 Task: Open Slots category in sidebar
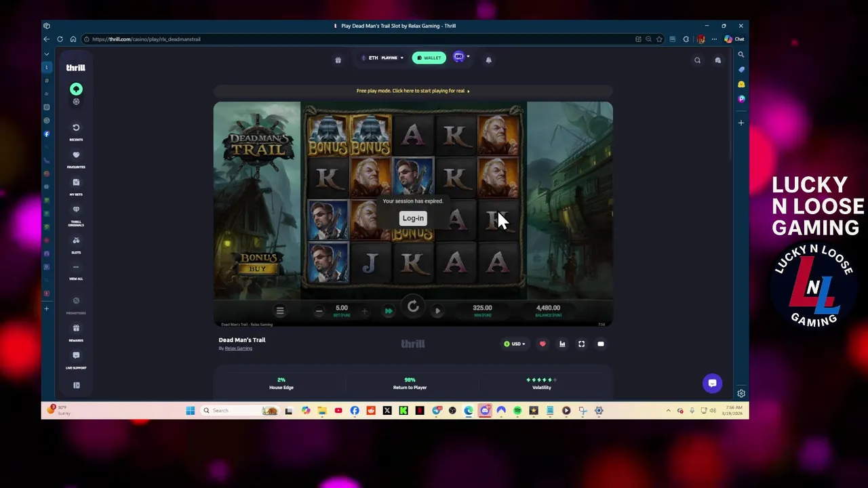click(76, 244)
